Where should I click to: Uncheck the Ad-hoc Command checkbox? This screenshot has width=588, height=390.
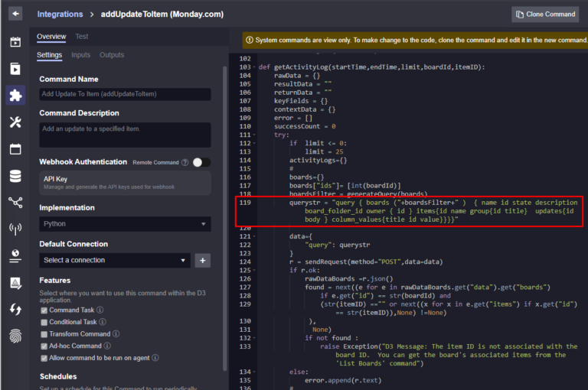pyautogui.click(x=44, y=346)
